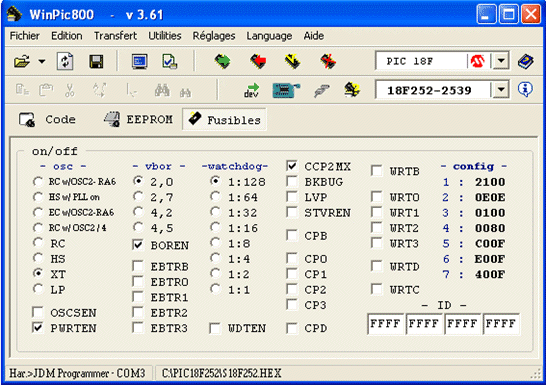
Task: Click the green 'dev' arrow icon
Action: pos(252,90)
